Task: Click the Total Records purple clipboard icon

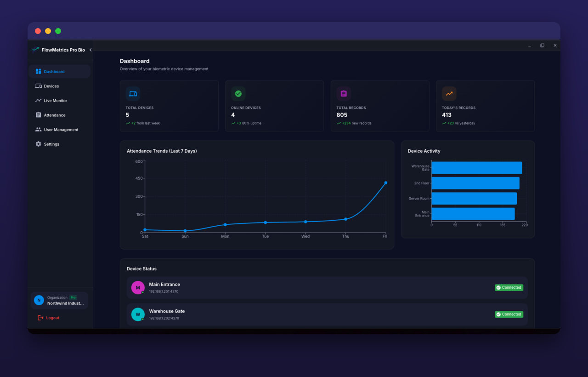Action: click(344, 94)
